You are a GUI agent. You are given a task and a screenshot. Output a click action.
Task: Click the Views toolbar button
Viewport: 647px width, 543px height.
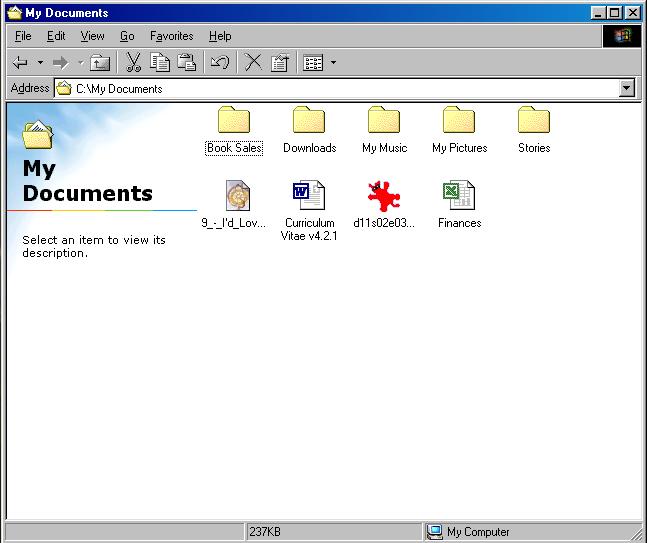[313, 63]
